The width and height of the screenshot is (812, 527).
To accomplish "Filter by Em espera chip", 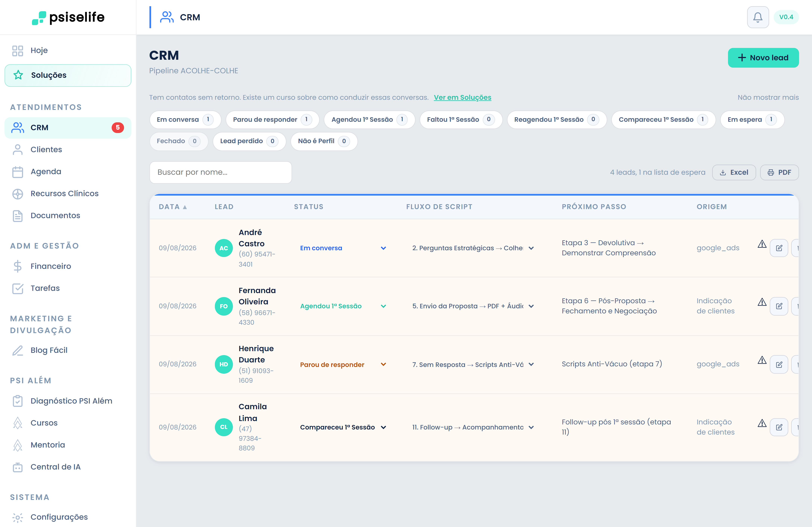I will click(x=752, y=119).
